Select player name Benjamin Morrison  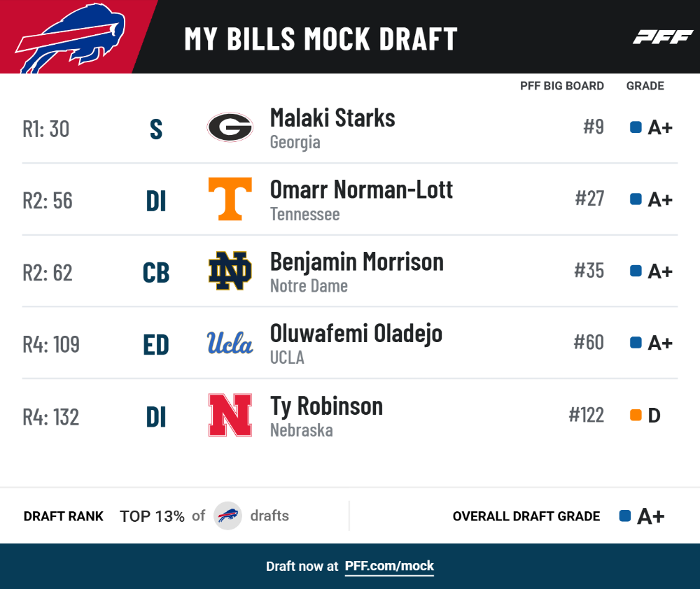click(x=357, y=262)
